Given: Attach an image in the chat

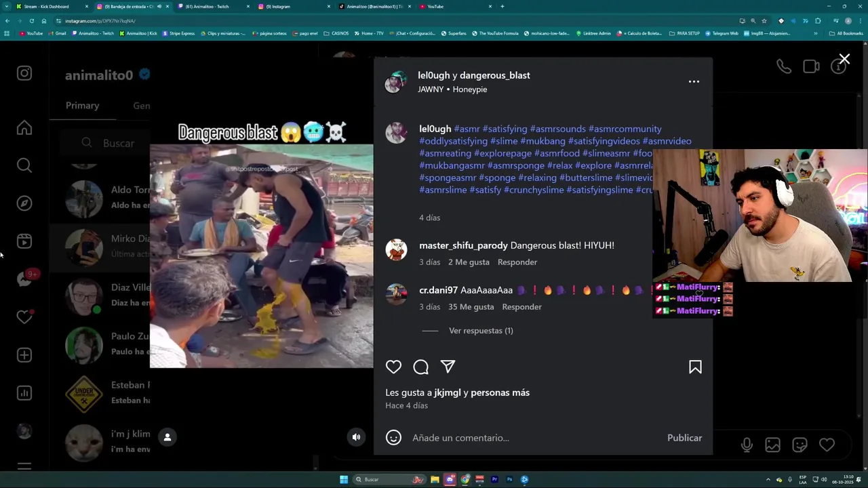Looking at the screenshot, I should pyautogui.click(x=772, y=445).
